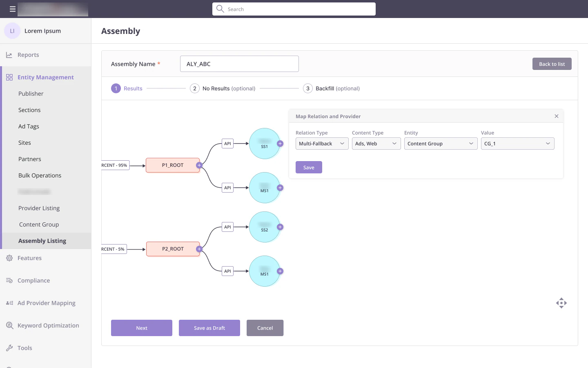Click the top Search field
This screenshot has width=588, height=368.
(294, 9)
